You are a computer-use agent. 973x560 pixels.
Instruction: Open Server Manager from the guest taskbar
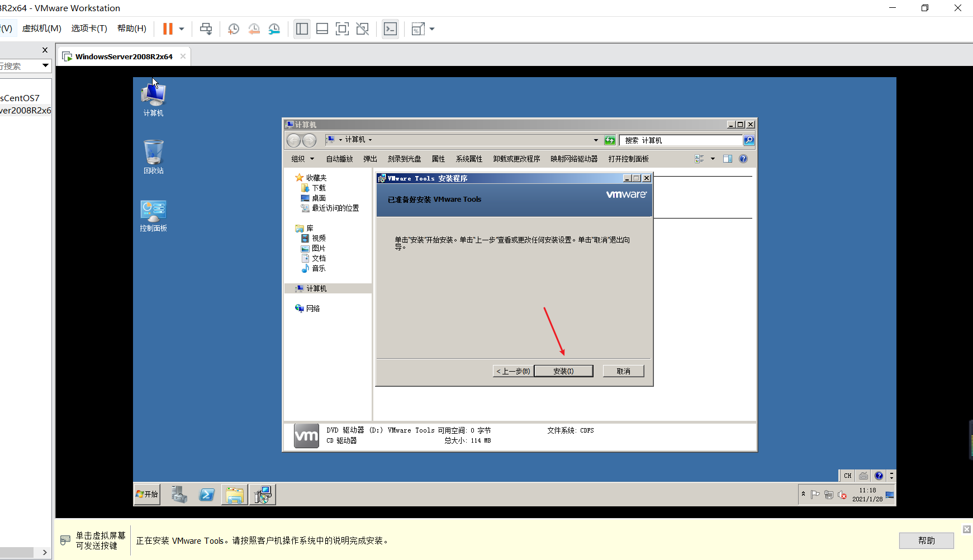click(179, 494)
